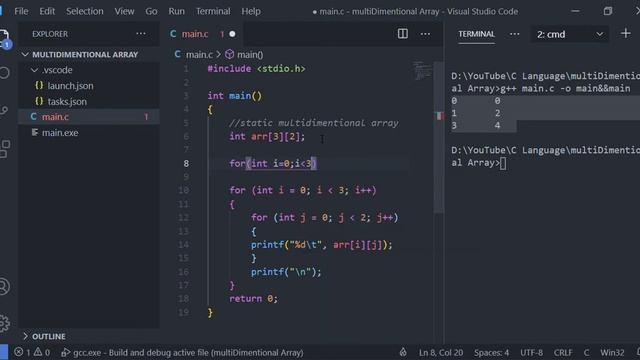The width and height of the screenshot is (640, 360).
Task: Click gcc.exe Build and debug status item
Action: 182,352
